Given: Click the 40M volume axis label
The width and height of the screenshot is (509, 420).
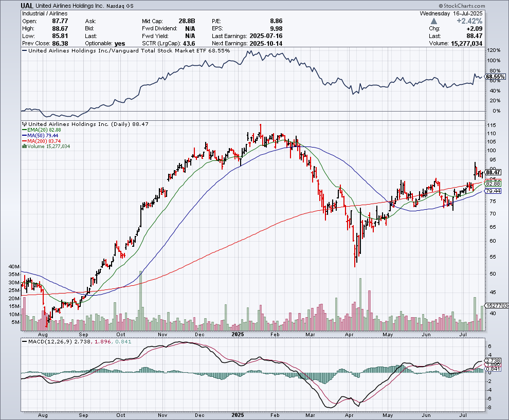Looking at the screenshot, I should [x=14, y=266].
